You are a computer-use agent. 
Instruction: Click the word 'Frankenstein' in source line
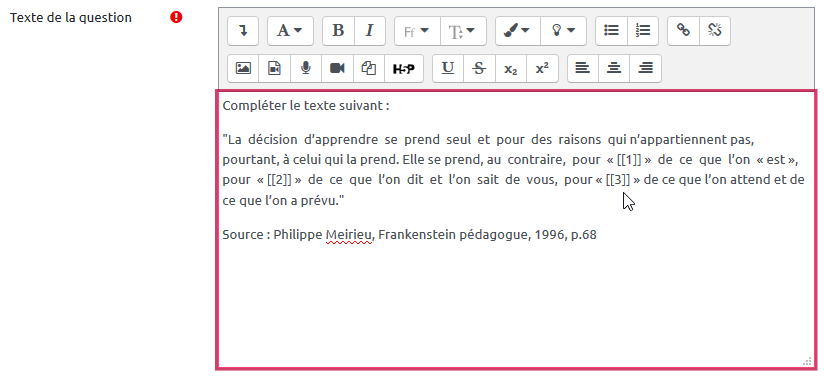click(x=417, y=234)
